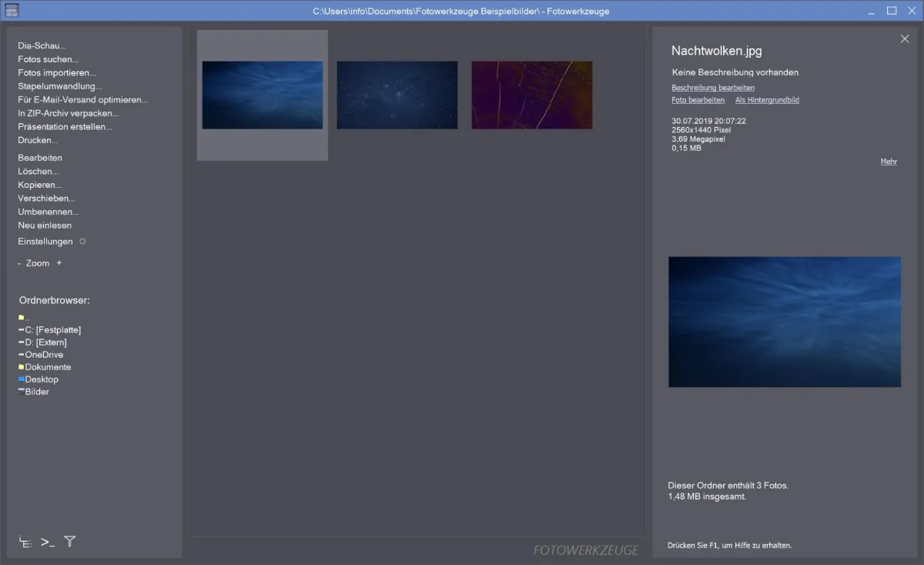
Task: Click the Einstellungen gear icon
Action: [82, 242]
